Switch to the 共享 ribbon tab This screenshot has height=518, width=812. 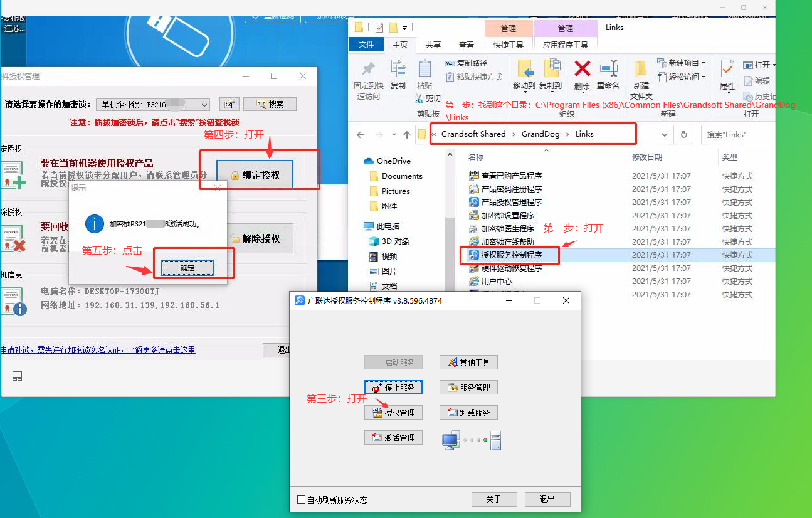(x=433, y=45)
